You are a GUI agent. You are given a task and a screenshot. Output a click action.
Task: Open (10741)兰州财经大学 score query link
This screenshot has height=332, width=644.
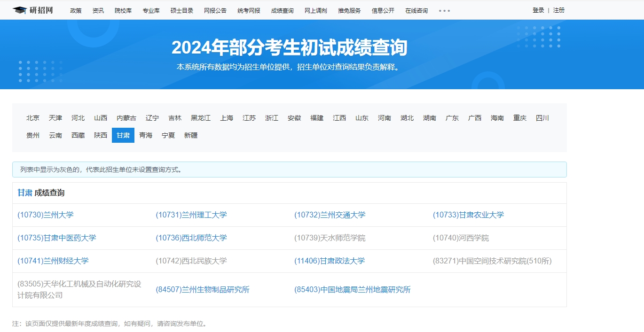pos(53,261)
